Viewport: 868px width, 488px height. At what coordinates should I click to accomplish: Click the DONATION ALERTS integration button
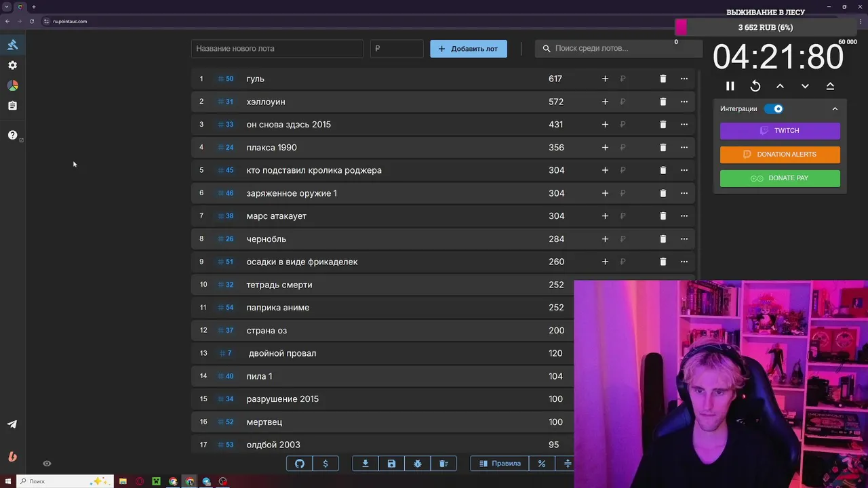[780, 155]
